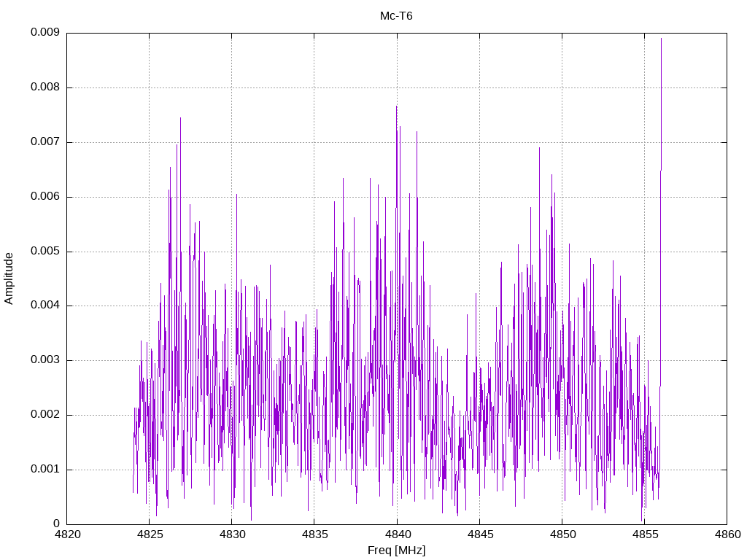Click the x-axis tick label 4835
The width and height of the screenshot is (747, 560).
pos(314,534)
